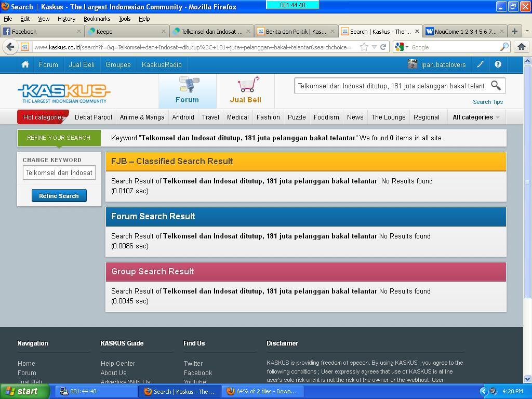Viewport: 532px width, 399px height.
Task: Click the Hot categories label
Action: [x=43, y=117]
